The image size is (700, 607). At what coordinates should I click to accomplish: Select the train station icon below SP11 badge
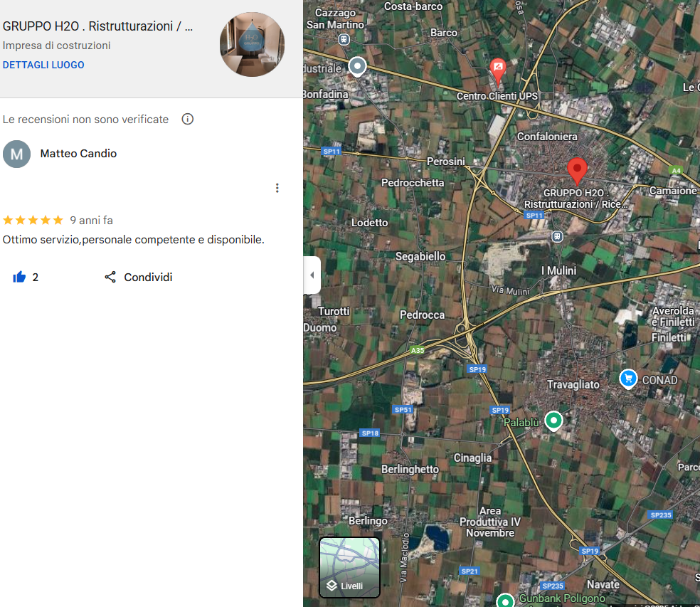click(557, 236)
